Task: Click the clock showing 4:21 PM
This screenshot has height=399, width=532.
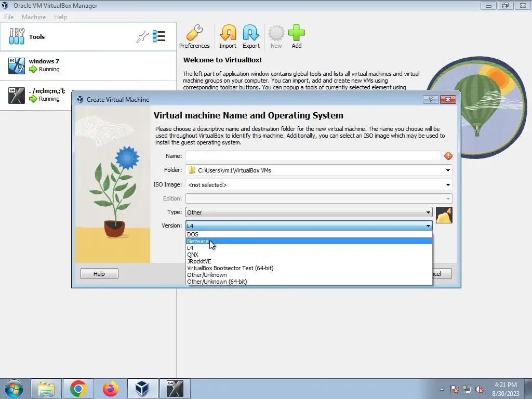Action: click(506, 385)
